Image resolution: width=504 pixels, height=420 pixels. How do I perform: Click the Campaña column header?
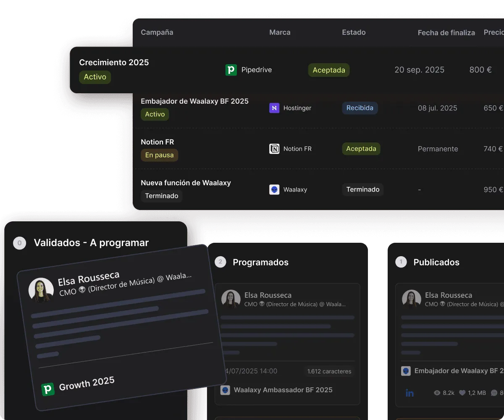[x=157, y=32]
